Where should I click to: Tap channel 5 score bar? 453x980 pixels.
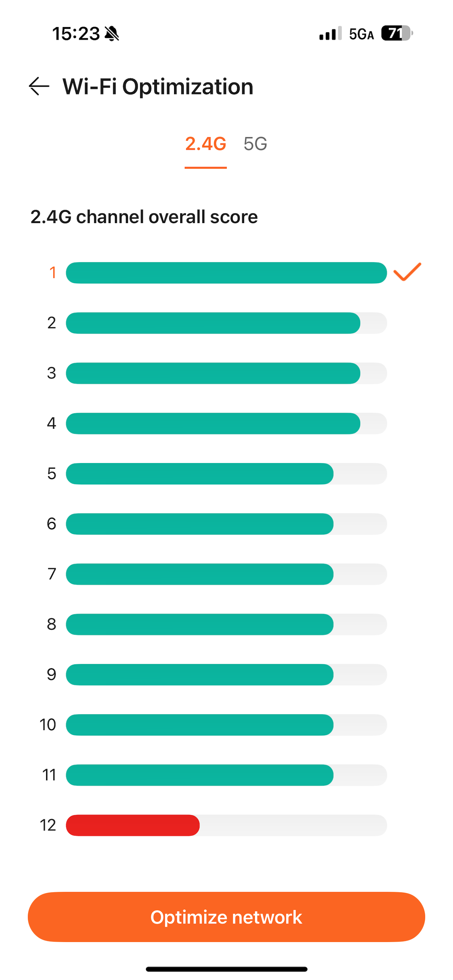226,474
